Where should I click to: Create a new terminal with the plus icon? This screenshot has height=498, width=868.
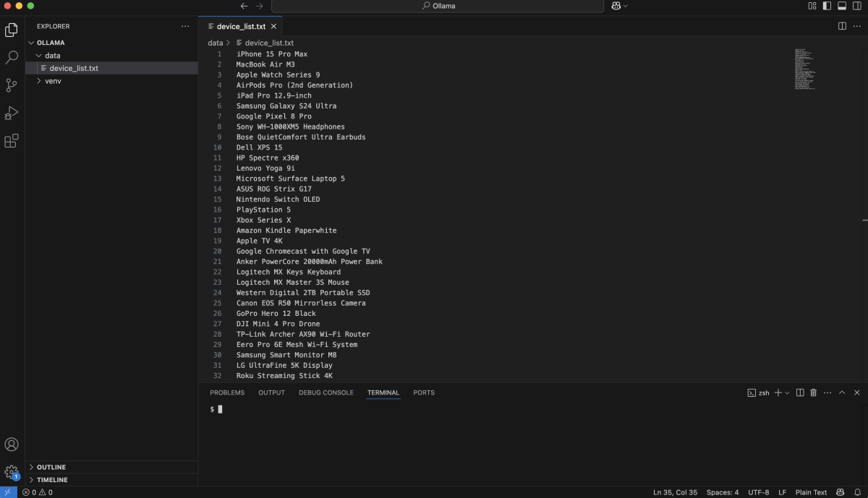tap(778, 392)
